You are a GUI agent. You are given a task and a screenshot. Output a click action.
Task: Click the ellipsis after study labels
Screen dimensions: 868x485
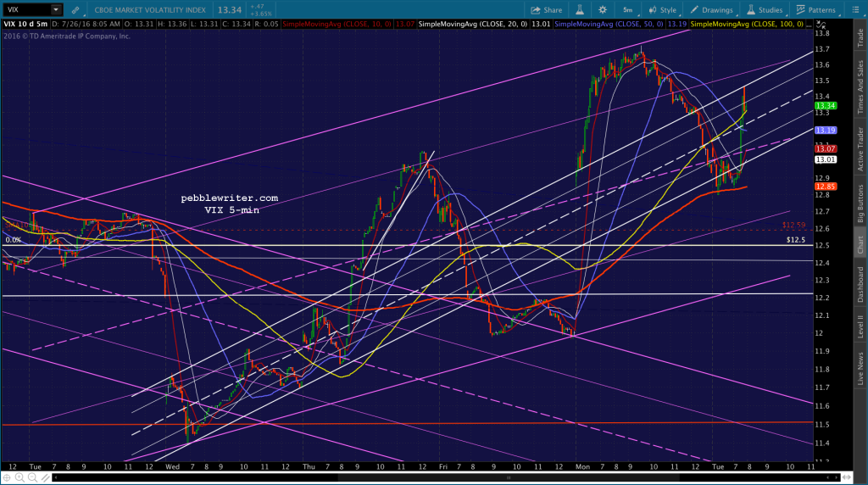click(810, 25)
